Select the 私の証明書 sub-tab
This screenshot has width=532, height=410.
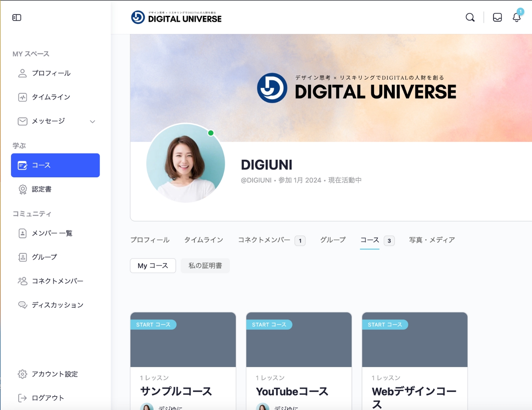pyautogui.click(x=205, y=266)
